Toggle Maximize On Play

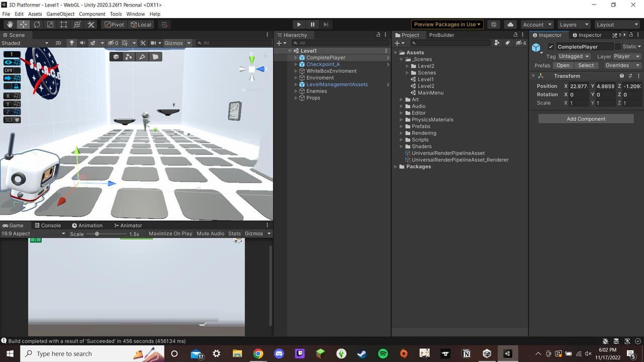point(171,233)
